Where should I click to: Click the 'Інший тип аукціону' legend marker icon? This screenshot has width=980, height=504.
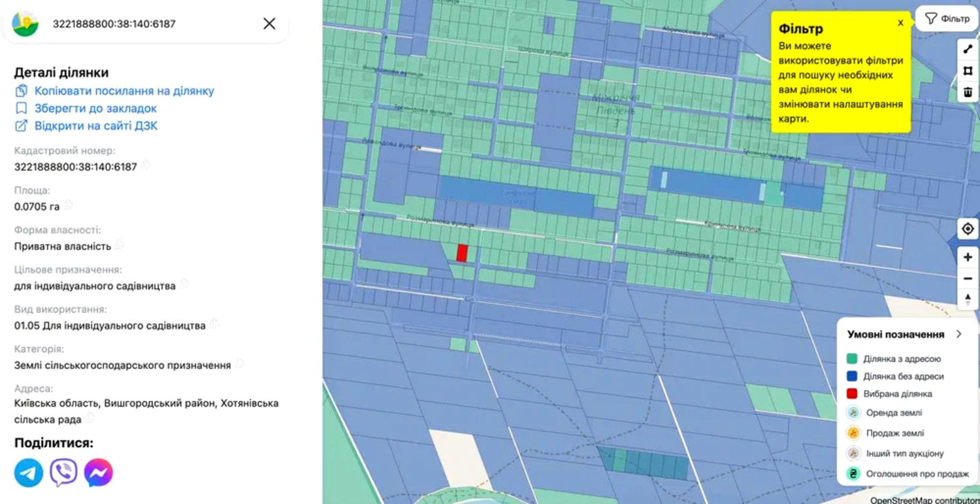point(853,453)
